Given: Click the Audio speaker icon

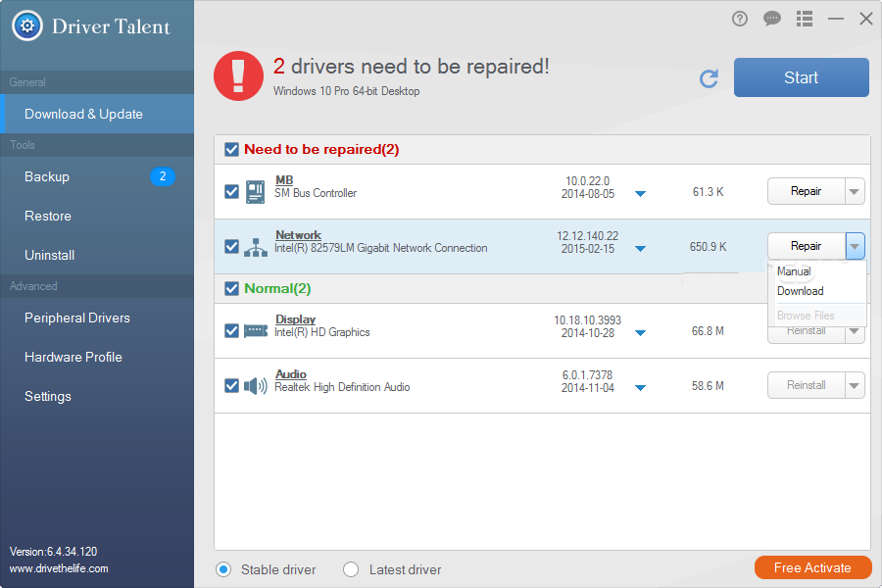Looking at the screenshot, I should tap(255, 385).
